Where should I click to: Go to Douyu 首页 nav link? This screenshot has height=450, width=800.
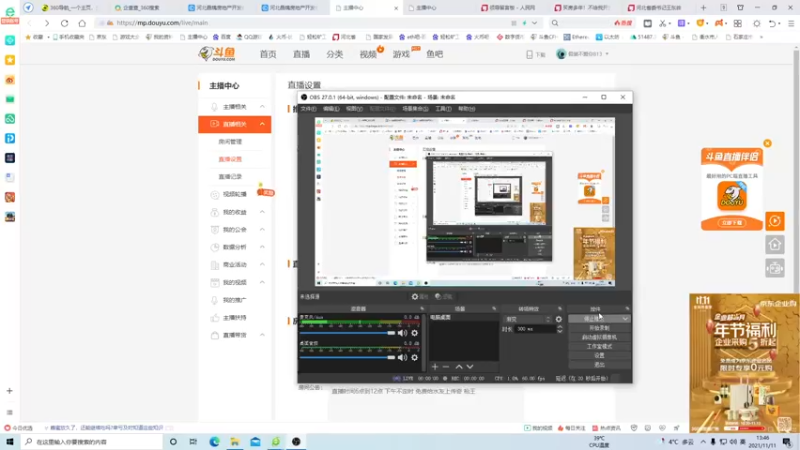(x=268, y=54)
